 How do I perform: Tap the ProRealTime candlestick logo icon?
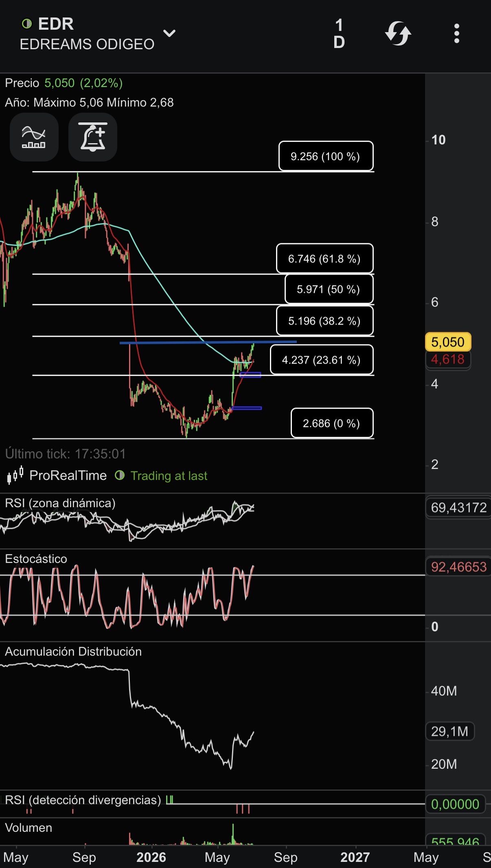tap(15, 475)
